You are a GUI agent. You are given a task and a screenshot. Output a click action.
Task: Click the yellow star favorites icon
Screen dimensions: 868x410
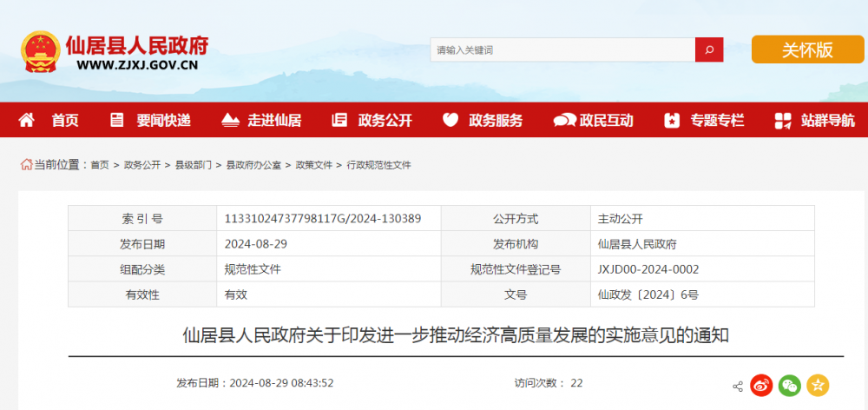817,385
